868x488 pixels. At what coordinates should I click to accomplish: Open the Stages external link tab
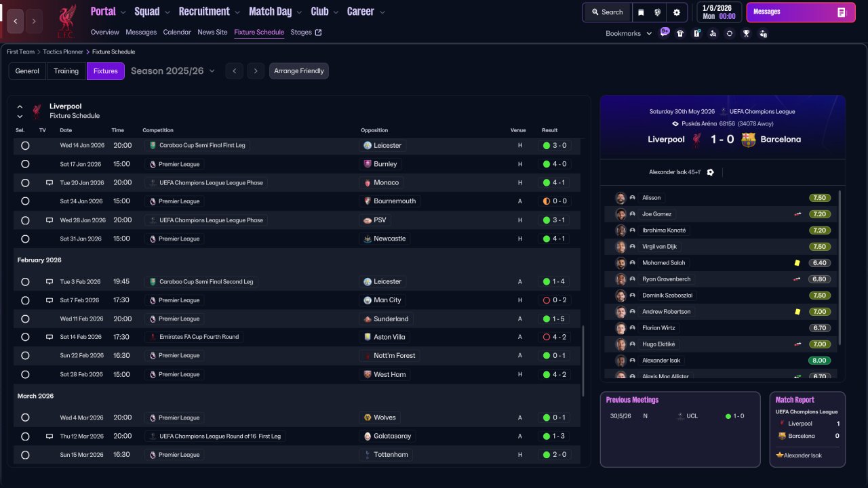point(306,33)
